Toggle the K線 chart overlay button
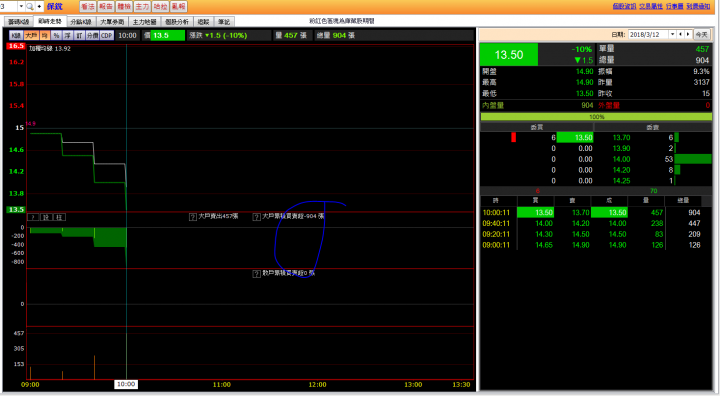The width and height of the screenshot is (720, 396). pyautogui.click(x=16, y=35)
